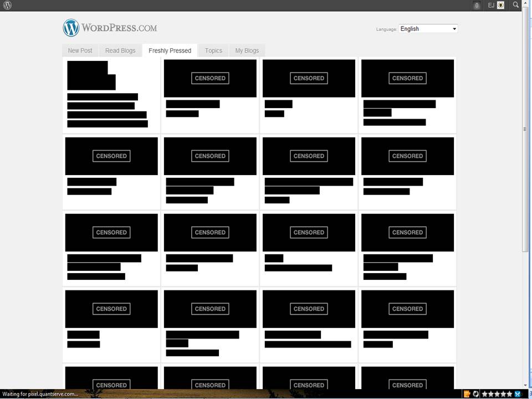
Task: Open the Read Blogs tab
Action: tap(120, 50)
